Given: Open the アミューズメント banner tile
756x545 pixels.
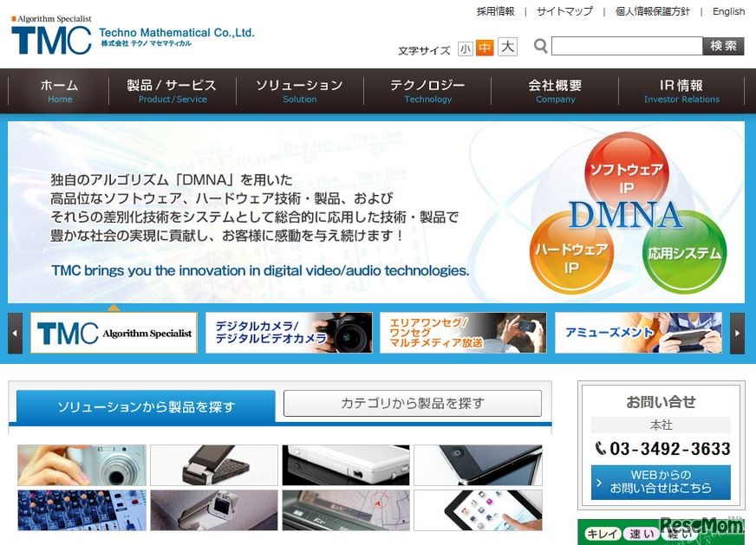Looking at the screenshot, I should (x=638, y=332).
